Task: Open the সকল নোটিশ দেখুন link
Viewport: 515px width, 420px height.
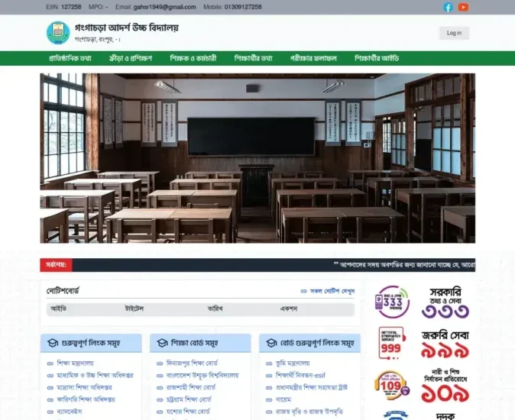Action: 332,291
